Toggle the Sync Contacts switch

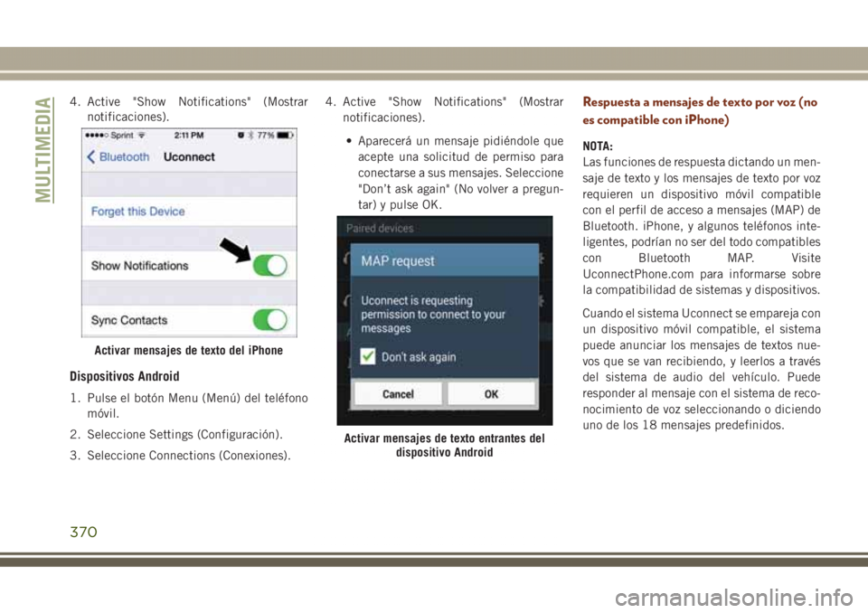click(270, 319)
